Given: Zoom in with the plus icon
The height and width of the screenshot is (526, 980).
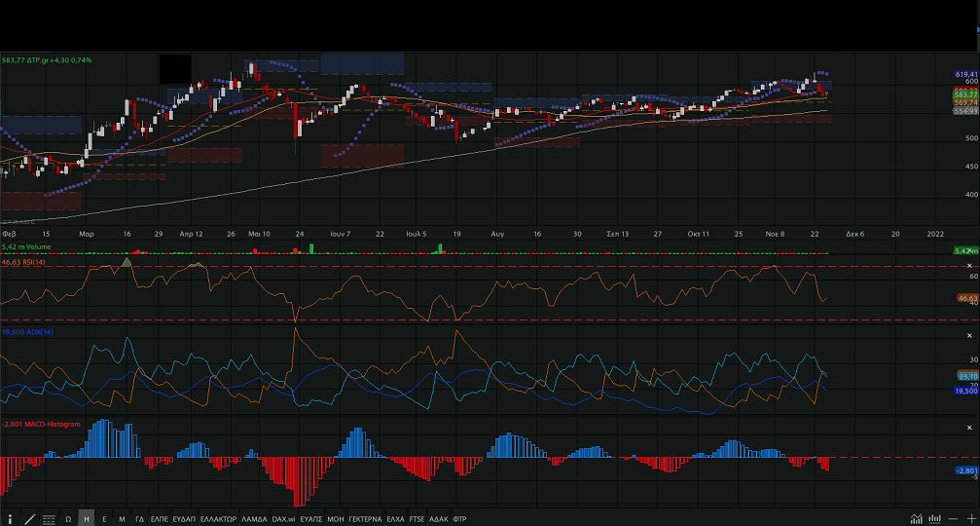Looking at the screenshot, I should click(x=971, y=518).
